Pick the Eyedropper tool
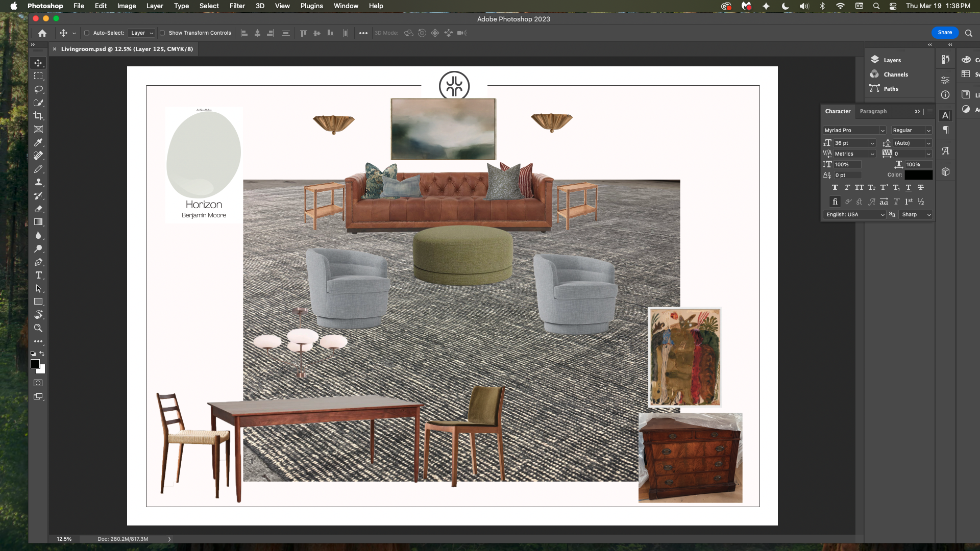Image resolution: width=980 pixels, height=551 pixels. (38, 142)
